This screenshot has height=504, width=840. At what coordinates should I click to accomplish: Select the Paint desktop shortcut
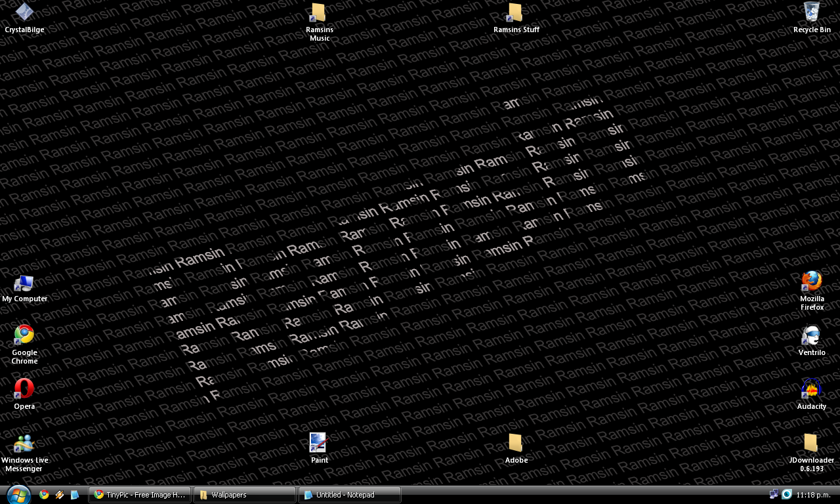[319, 444]
